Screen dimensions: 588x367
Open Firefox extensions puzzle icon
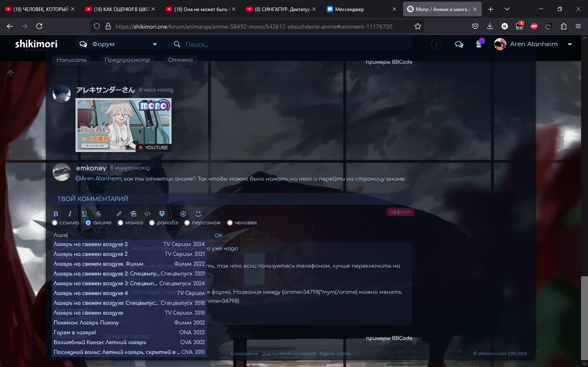pyautogui.click(x=563, y=26)
